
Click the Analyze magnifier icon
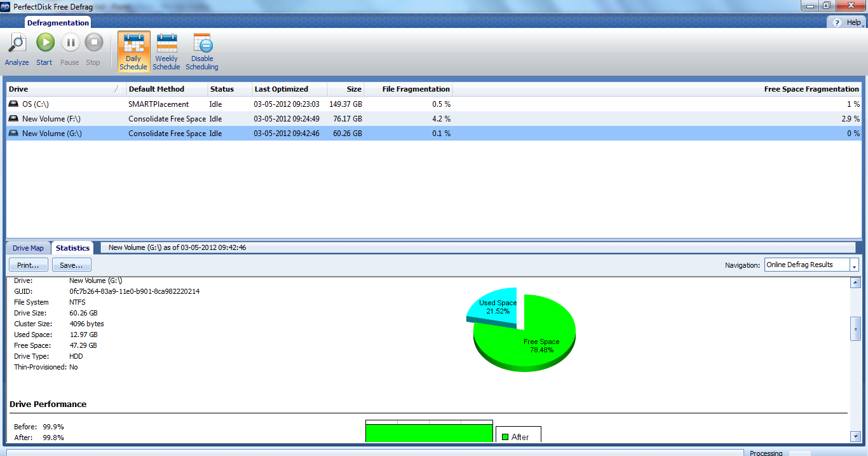[x=17, y=44]
